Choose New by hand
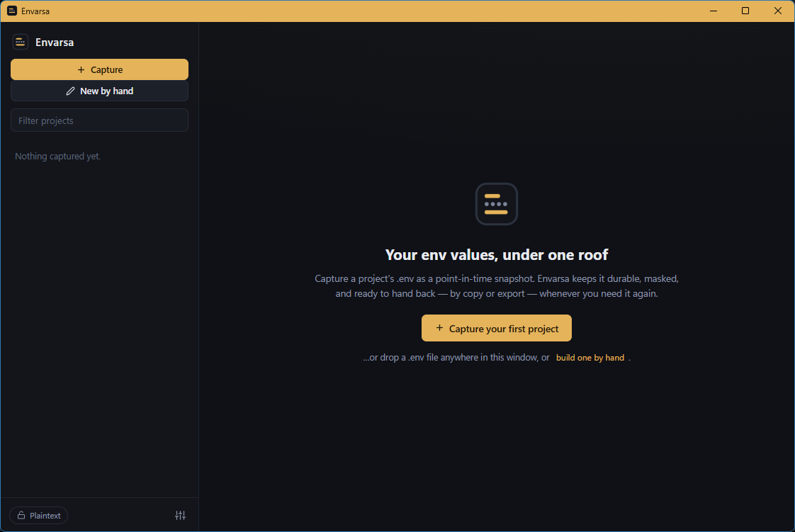The height and width of the screenshot is (532, 795). point(99,91)
